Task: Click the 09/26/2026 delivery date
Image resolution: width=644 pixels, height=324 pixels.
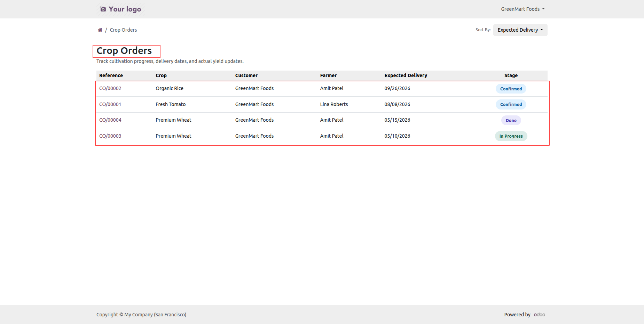Action: pyautogui.click(x=397, y=88)
